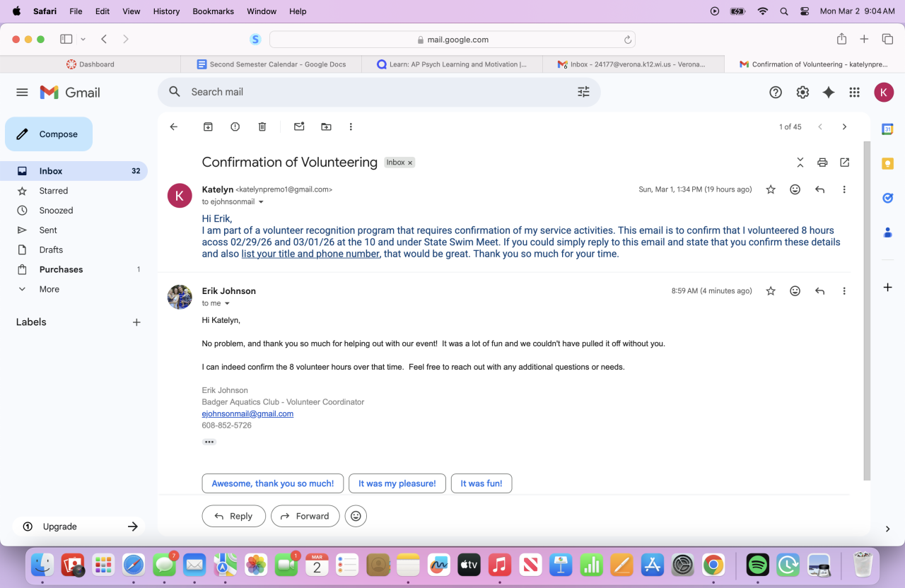Click the Gemini sparkle icon
The width and height of the screenshot is (905, 588).
click(x=829, y=92)
